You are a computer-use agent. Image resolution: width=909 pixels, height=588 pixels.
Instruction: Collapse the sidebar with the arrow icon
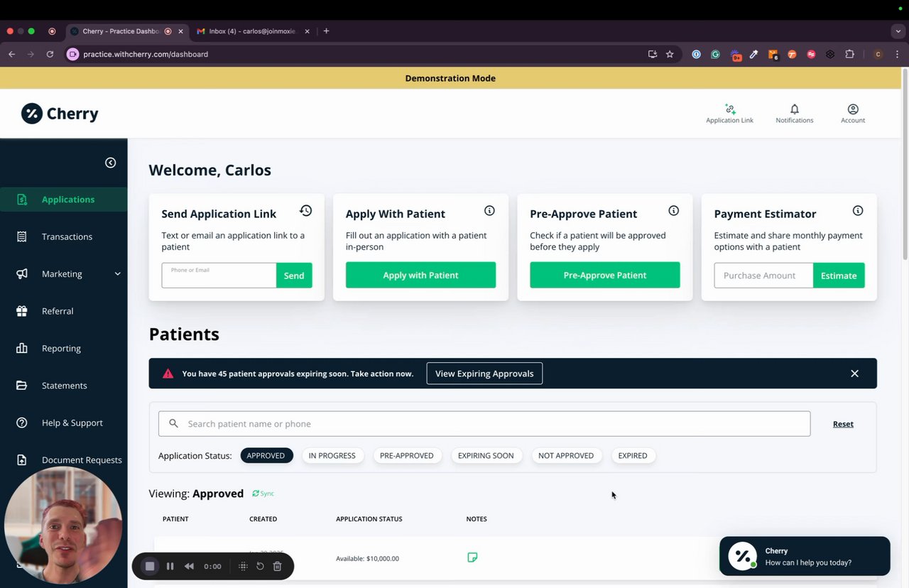(x=111, y=163)
